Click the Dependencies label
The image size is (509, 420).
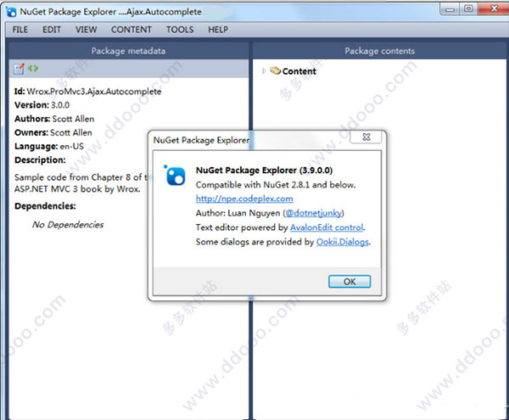pyautogui.click(x=45, y=206)
